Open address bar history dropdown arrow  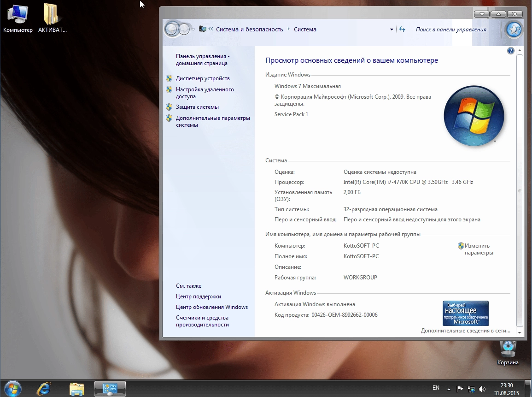click(392, 30)
